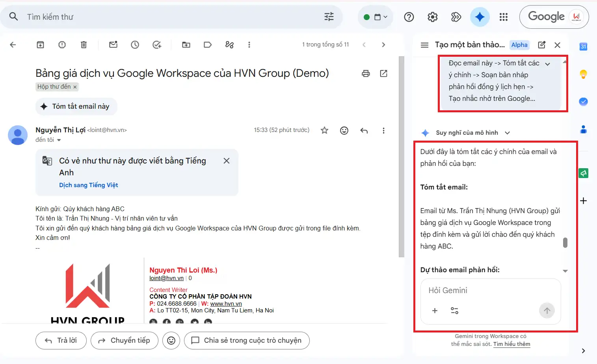Open Gemini chat history menu
The width and height of the screenshot is (597, 364).
pyautogui.click(x=424, y=45)
